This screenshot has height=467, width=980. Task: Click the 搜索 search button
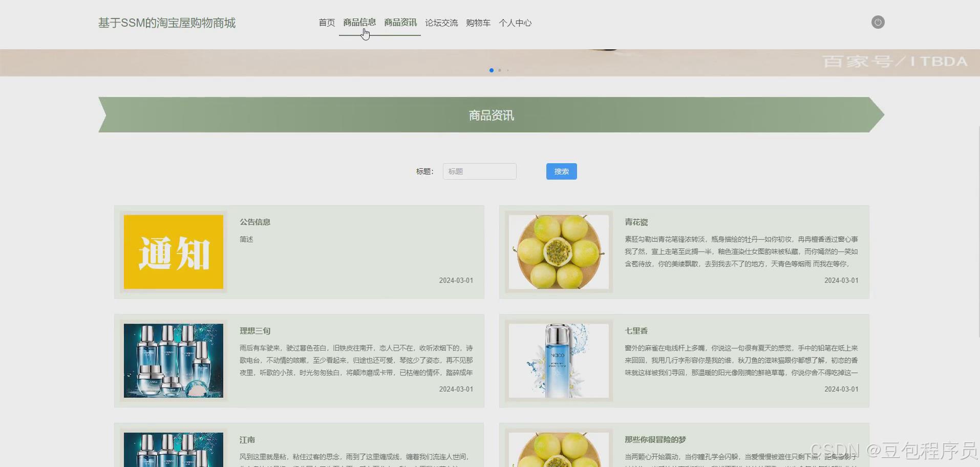561,171
